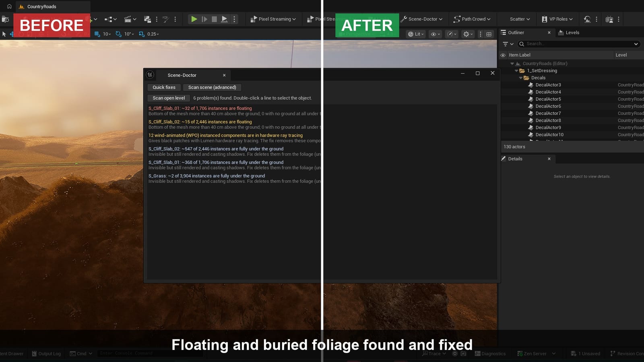Collapse the 1_SetDressing folder

[x=516, y=71]
